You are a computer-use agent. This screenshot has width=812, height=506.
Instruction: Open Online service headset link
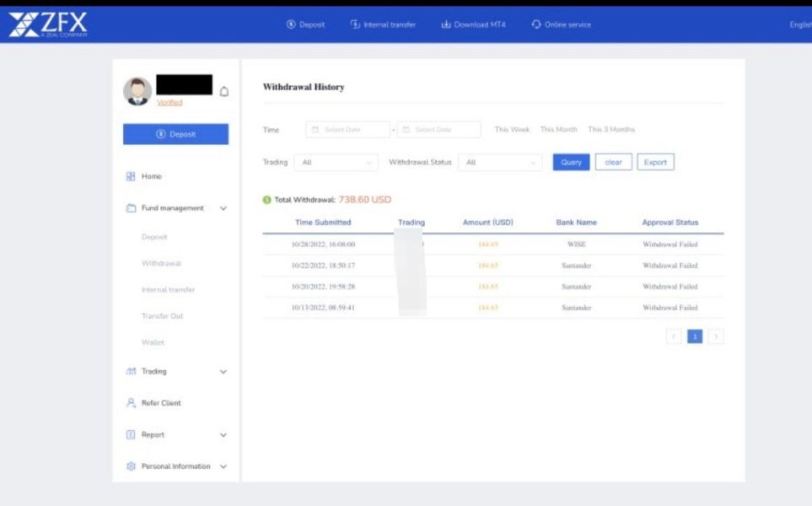point(561,24)
